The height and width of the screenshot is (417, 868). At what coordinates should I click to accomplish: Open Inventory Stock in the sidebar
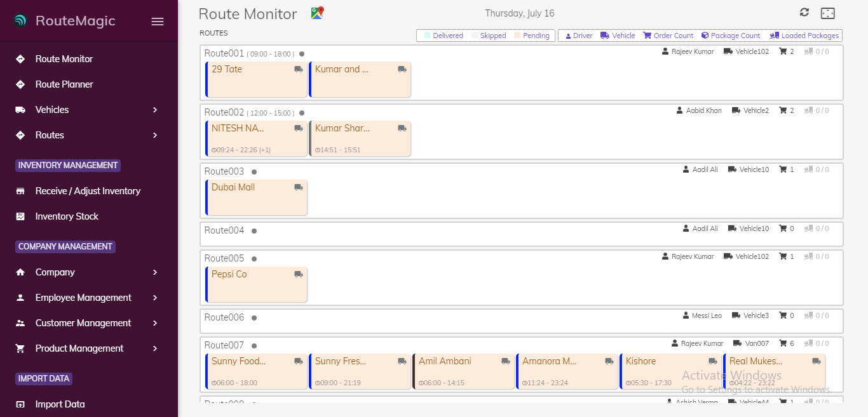coord(67,216)
